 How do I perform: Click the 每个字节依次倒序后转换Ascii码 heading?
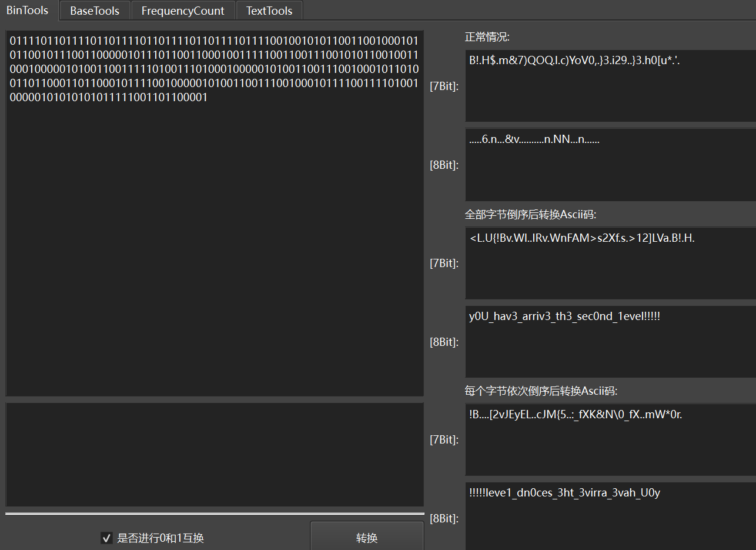(541, 391)
